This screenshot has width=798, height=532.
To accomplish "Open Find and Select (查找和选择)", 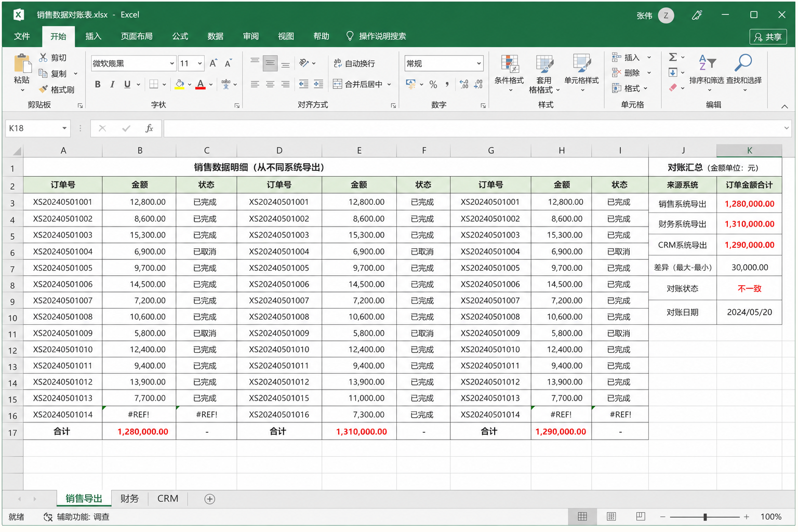I will tap(744, 73).
